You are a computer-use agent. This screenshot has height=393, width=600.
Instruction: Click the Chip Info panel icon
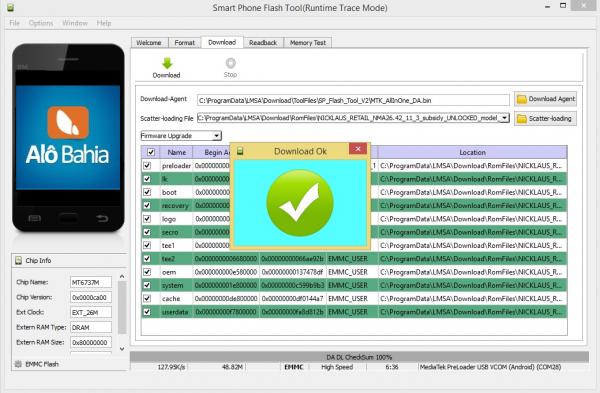click(x=18, y=261)
